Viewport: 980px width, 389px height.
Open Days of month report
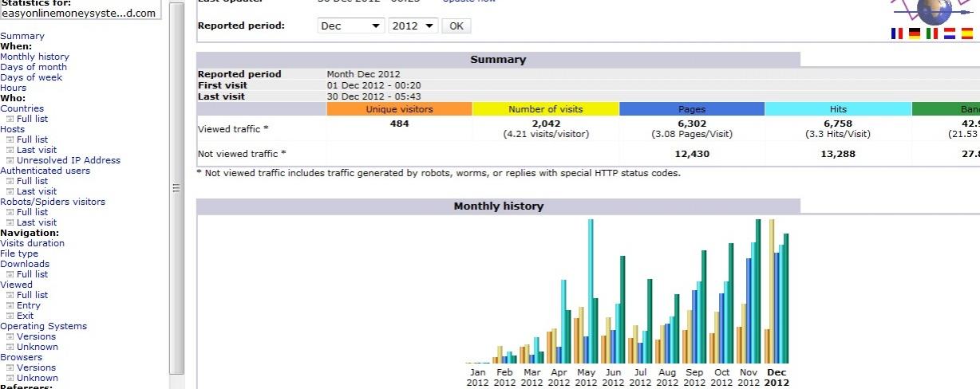pos(34,67)
